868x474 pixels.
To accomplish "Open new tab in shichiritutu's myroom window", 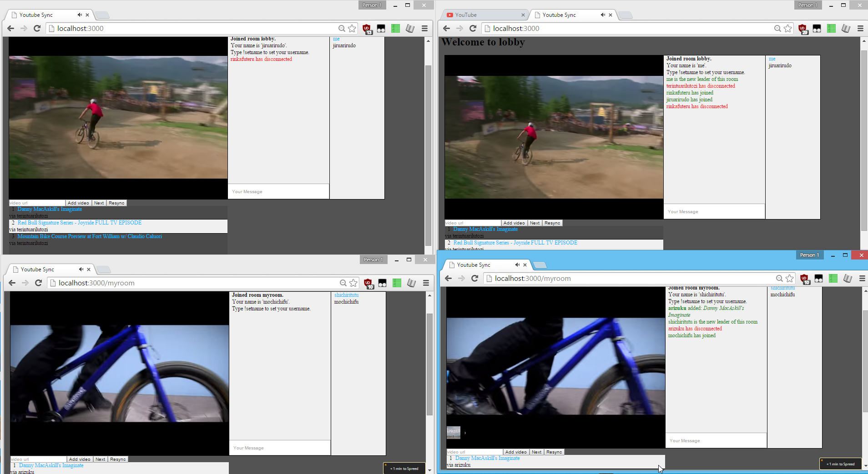I will point(540,265).
